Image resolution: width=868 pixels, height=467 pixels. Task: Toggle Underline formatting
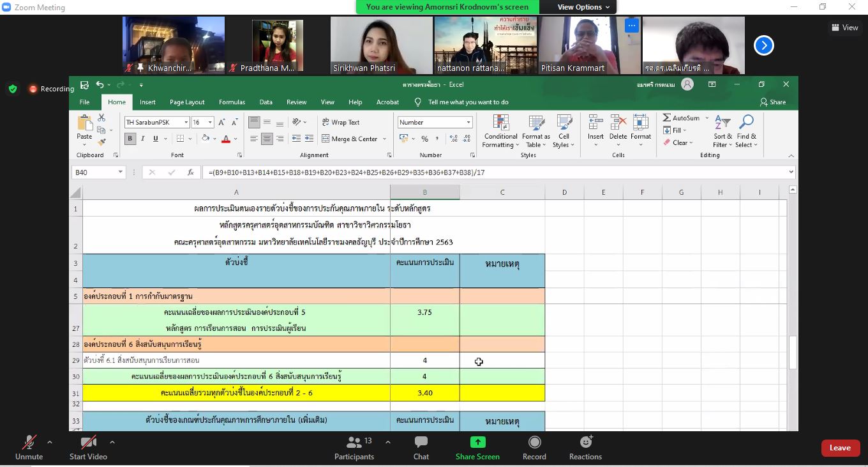click(x=155, y=139)
